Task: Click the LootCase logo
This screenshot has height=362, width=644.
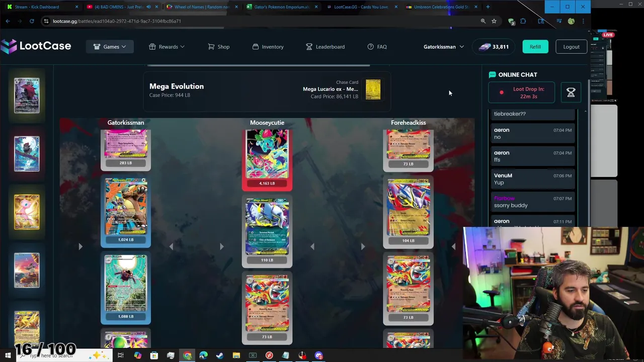Action: pyautogui.click(x=36, y=46)
